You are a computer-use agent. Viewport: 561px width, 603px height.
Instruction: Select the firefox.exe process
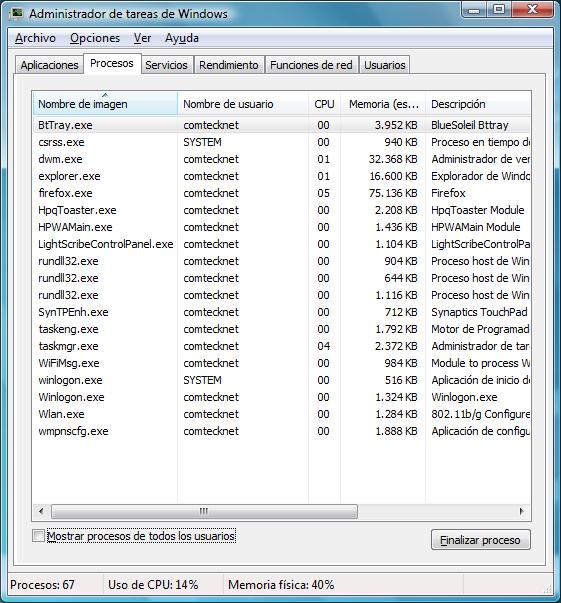[x=281, y=193]
